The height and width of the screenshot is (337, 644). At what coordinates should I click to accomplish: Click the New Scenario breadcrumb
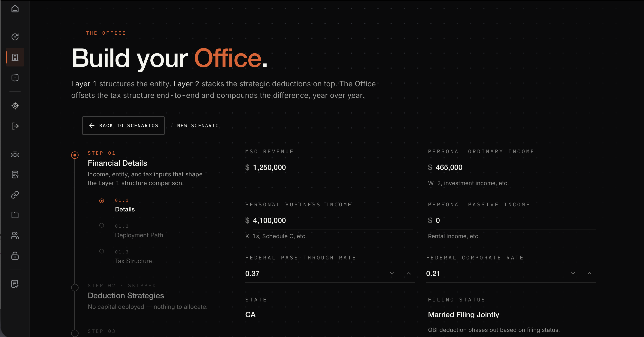point(198,126)
